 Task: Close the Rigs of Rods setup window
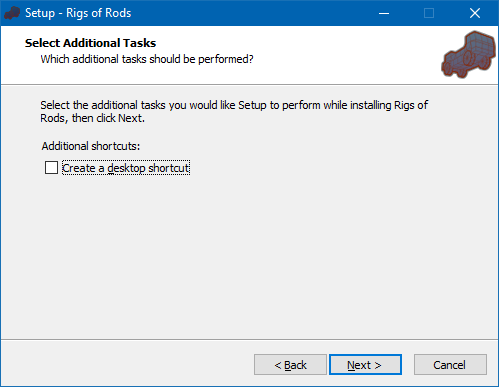[x=475, y=13]
